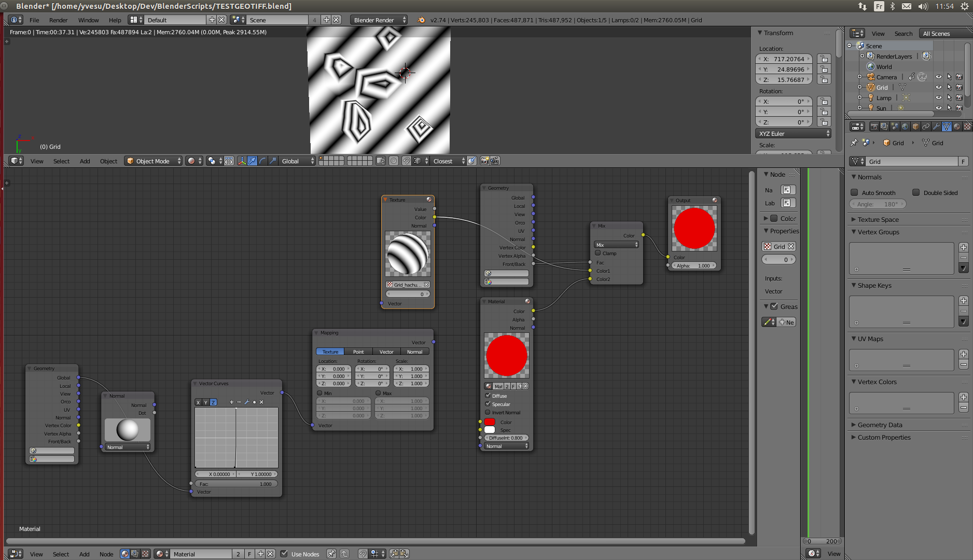Toggle Clamp checkbox in Mix node
Image resolution: width=973 pixels, height=560 pixels.
point(598,253)
